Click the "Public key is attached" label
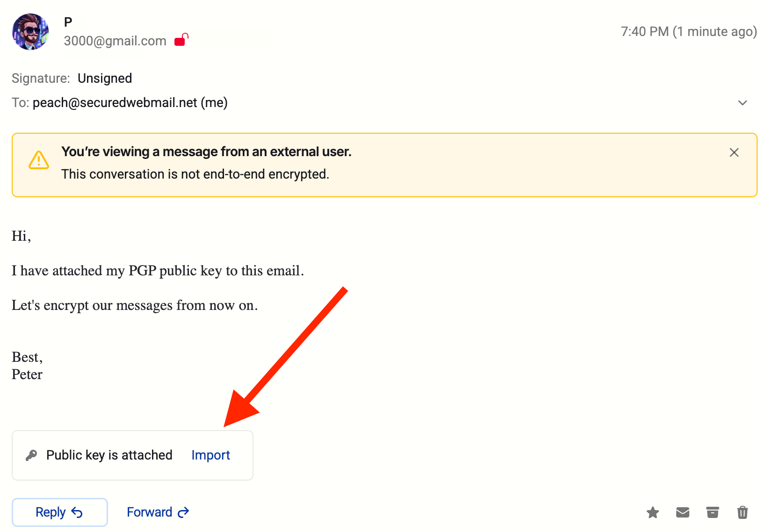766x532 pixels. pyautogui.click(x=109, y=455)
